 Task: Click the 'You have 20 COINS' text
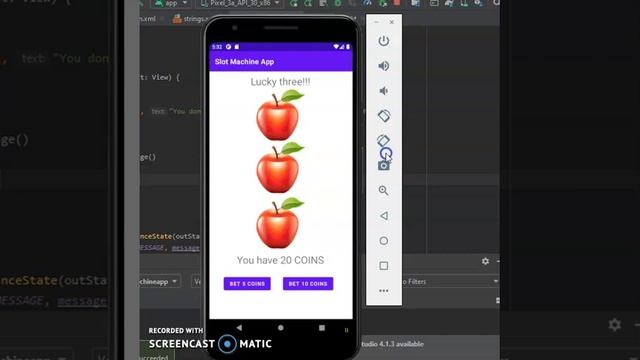280,260
